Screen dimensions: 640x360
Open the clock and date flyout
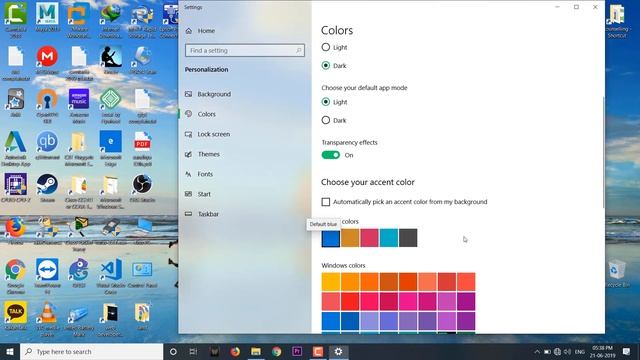click(x=602, y=351)
